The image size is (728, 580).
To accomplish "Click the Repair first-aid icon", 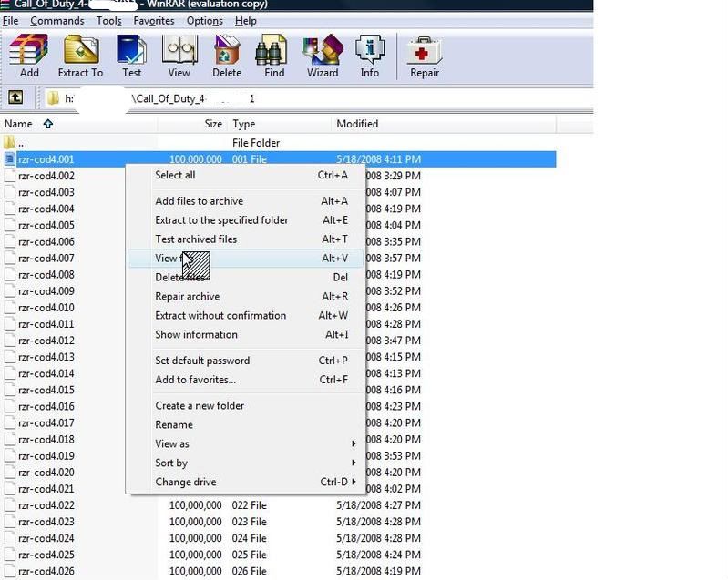I will (x=424, y=56).
